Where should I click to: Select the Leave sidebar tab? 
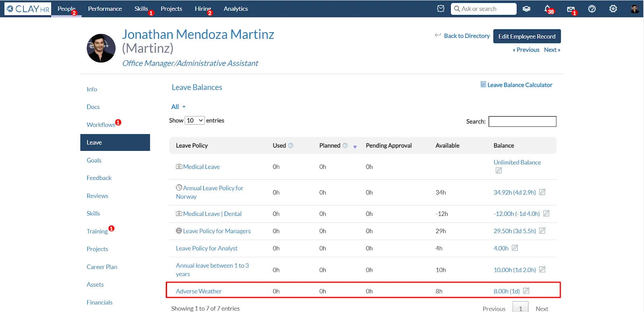[x=115, y=142]
